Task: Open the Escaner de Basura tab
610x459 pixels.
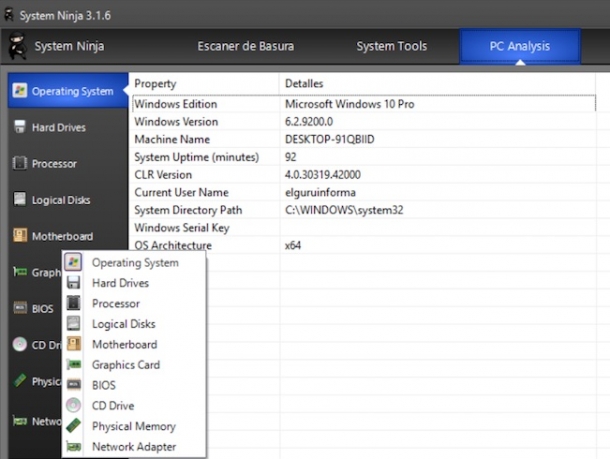Action: pos(245,46)
